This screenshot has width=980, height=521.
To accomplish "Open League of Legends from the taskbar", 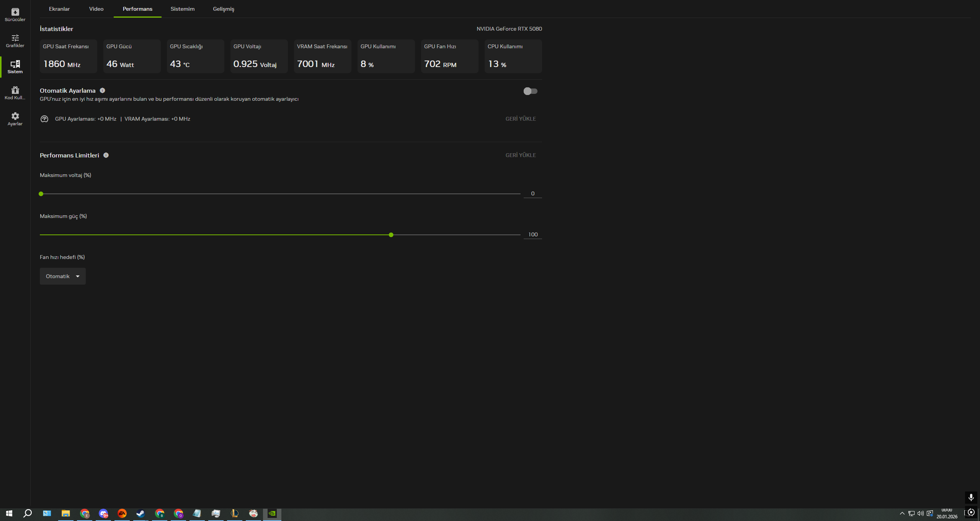I will coord(235,513).
